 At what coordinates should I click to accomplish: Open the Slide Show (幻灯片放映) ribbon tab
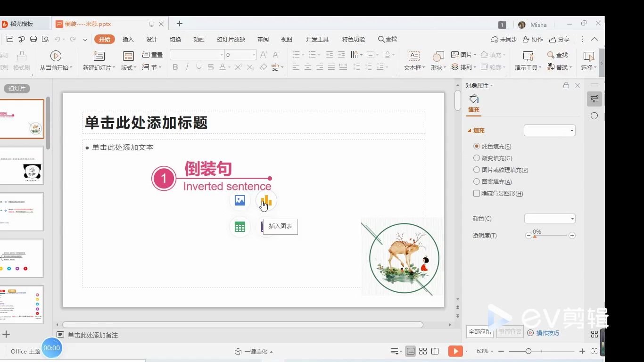click(231, 39)
